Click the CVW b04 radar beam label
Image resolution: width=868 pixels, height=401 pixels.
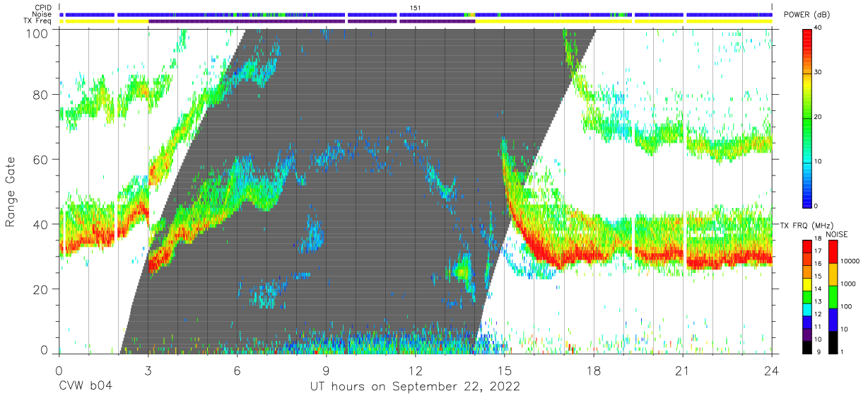tap(86, 387)
